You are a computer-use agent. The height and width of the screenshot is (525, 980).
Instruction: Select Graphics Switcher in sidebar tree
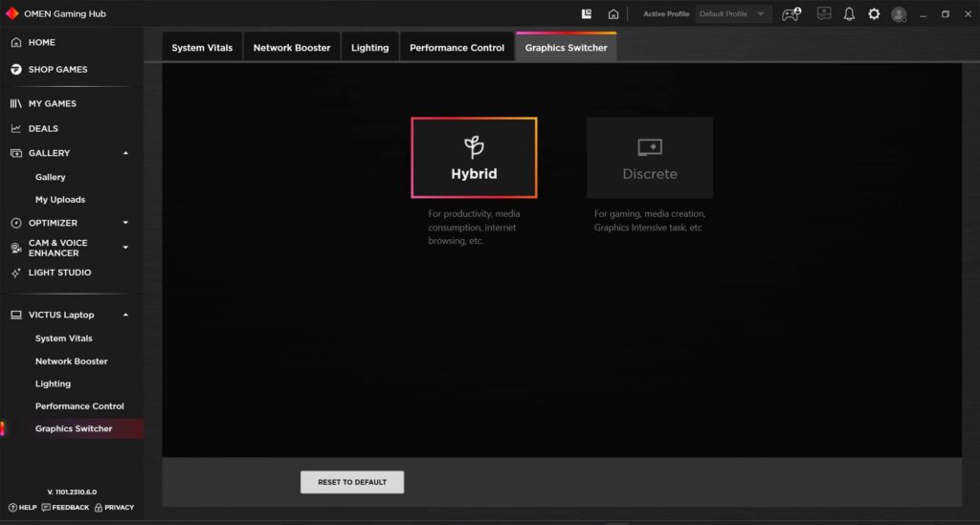tap(74, 428)
